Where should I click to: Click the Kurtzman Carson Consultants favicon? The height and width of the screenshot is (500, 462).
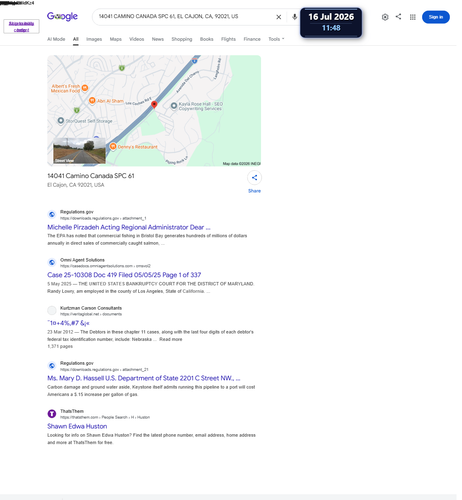point(52,310)
